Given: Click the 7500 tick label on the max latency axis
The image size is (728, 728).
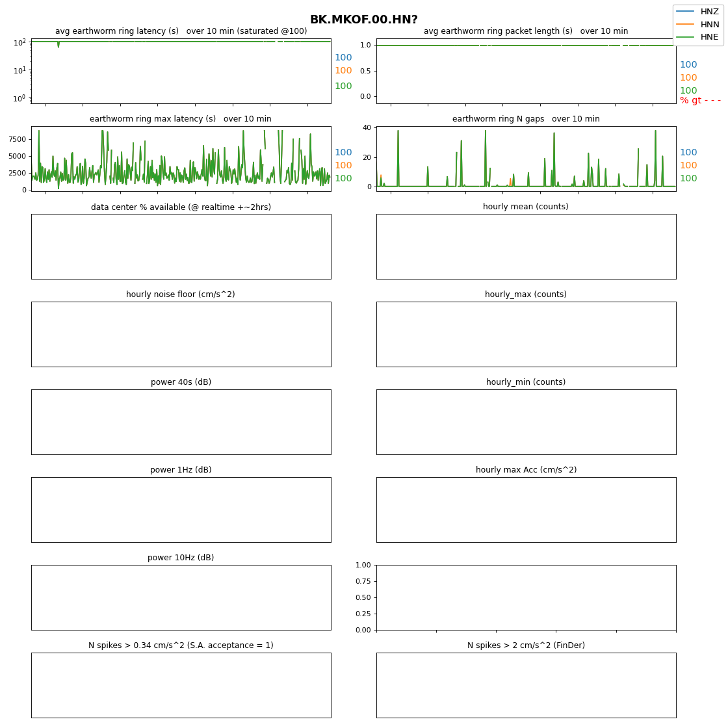Looking at the screenshot, I should (x=17, y=139).
